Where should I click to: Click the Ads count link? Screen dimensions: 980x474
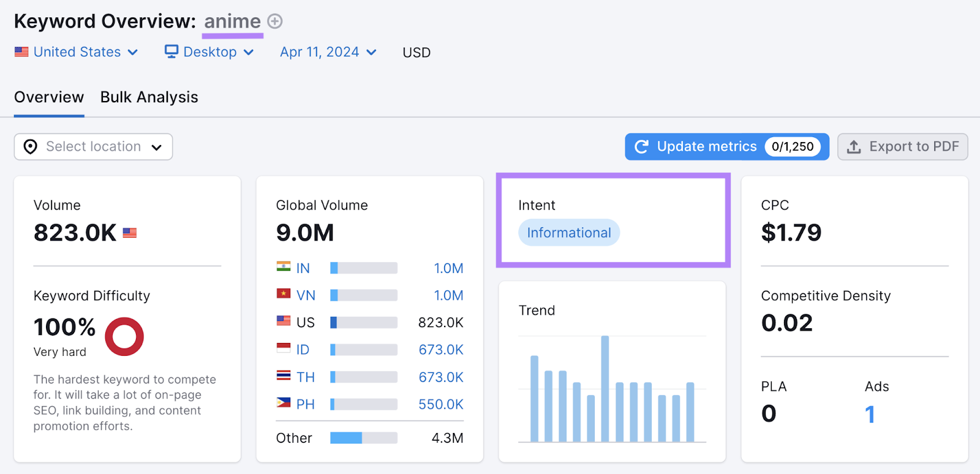(870, 415)
